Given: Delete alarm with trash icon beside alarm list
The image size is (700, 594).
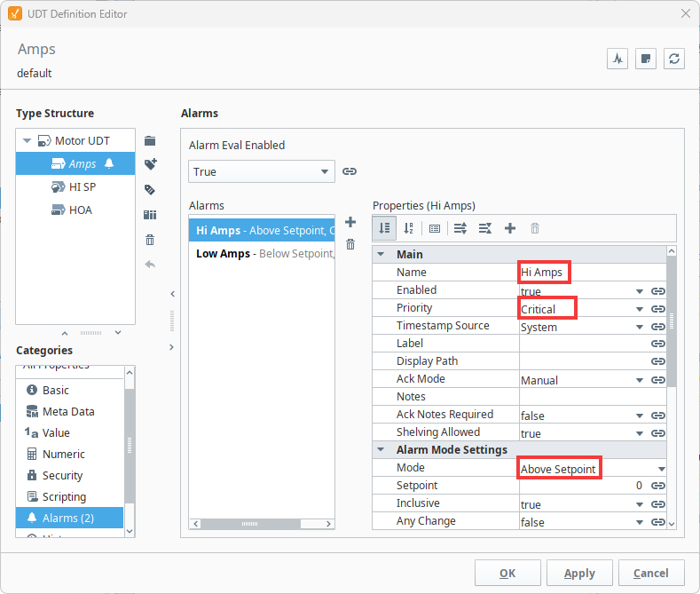Looking at the screenshot, I should [350, 244].
